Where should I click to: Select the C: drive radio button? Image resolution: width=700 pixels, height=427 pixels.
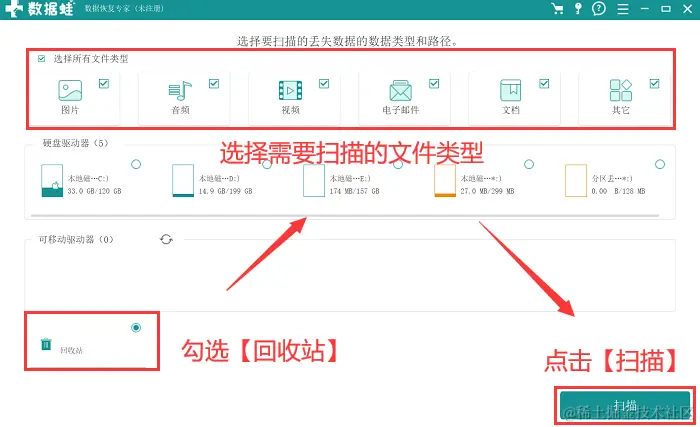coord(136,164)
